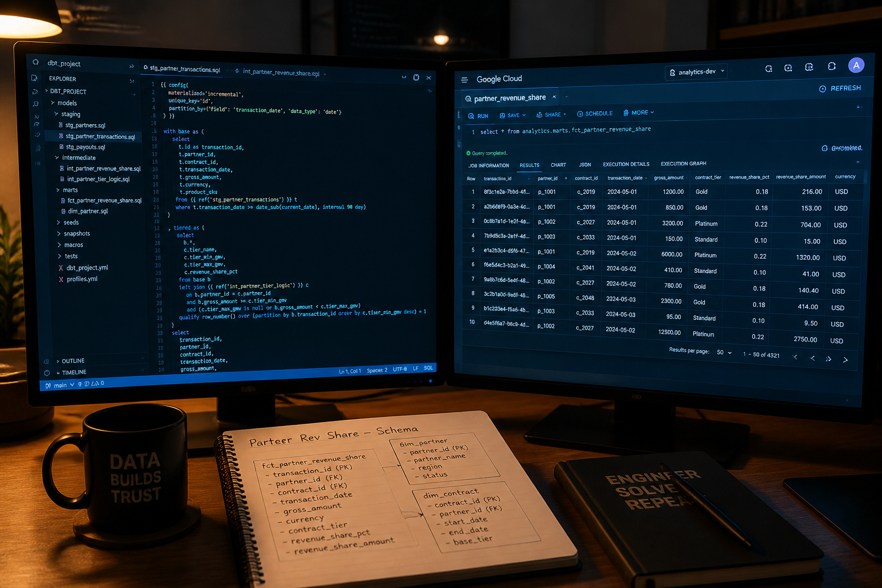Open the SAVE dropdown in the query toolbar
882x588 pixels.
[x=513, y=115]
